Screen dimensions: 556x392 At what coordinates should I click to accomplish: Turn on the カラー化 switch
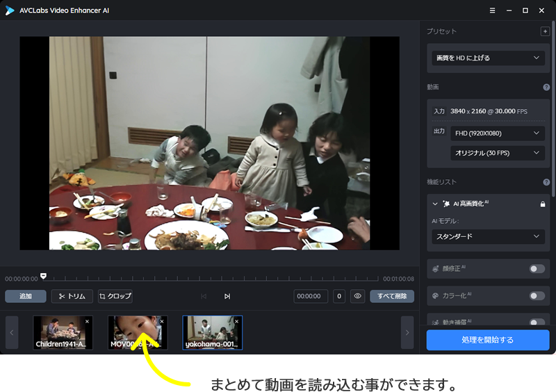click(537, 295)
